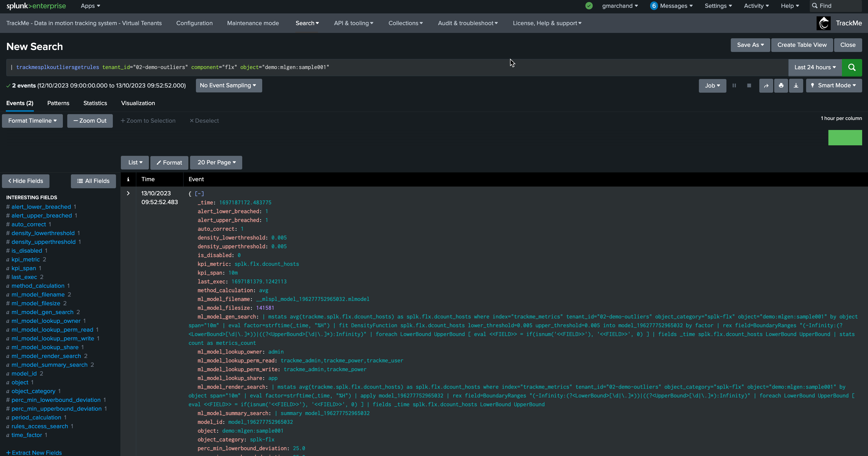Viewport: 868px width, 456px height.
Task: Click the share job arrow icon
Action: pyautogui.click(x=766, y=86)
